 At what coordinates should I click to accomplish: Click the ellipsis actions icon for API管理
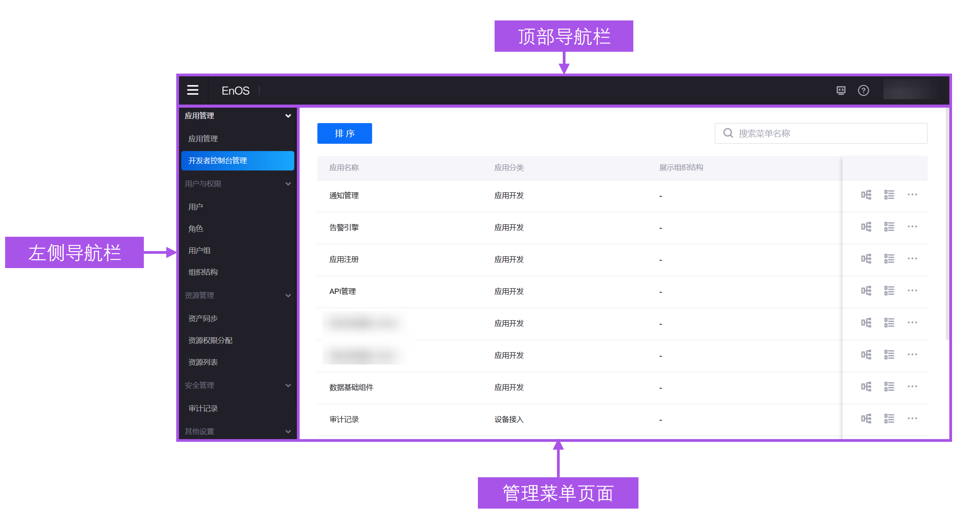(913, 291)
